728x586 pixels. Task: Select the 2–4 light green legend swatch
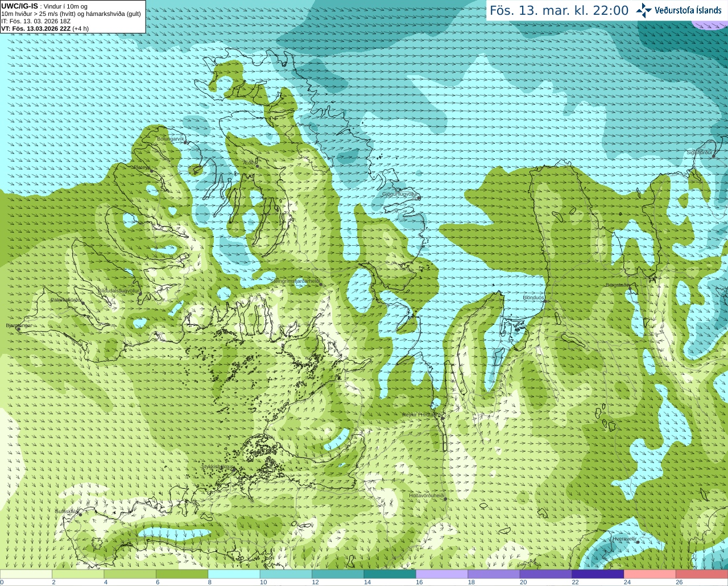point(78,574)
